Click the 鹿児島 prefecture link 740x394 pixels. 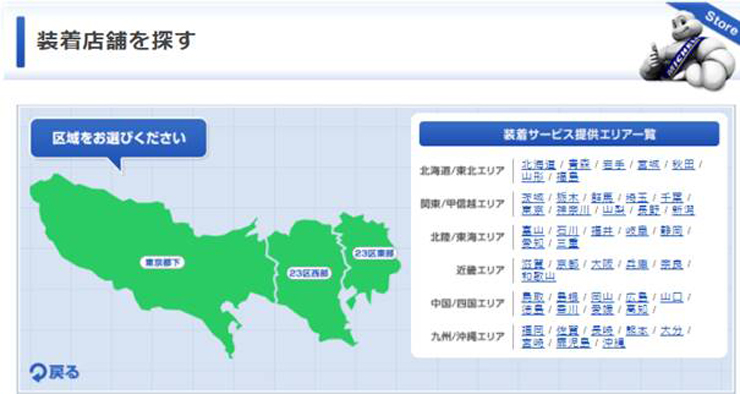[x=573, y=343]
